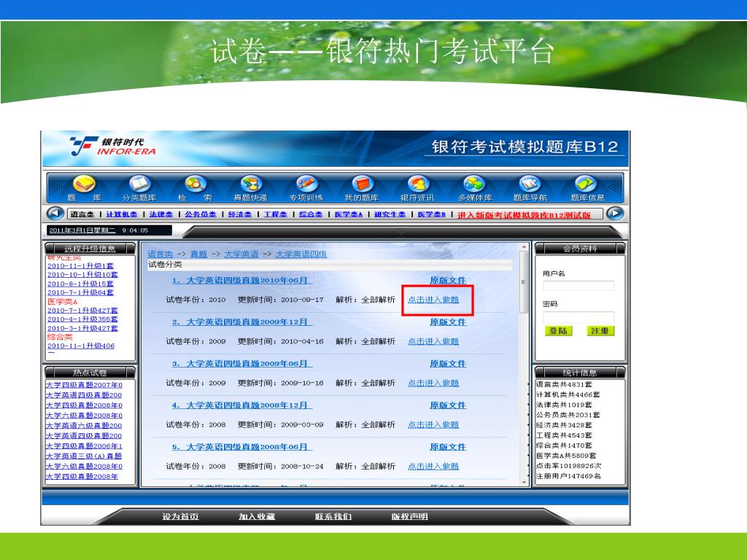This screenshot has width=747, height=560.
Task: Open the 题库导航 navigation icon
Action: pos(530,184)
